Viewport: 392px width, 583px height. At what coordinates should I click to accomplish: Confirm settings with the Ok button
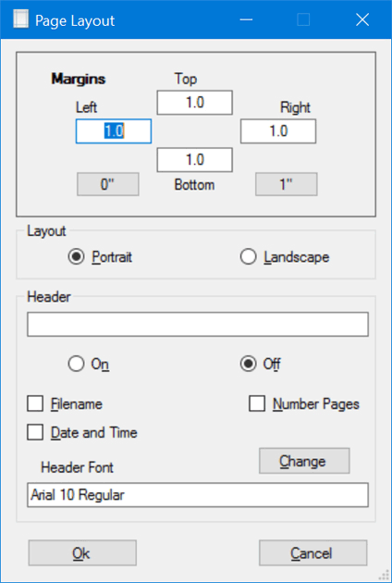point(82,553)
